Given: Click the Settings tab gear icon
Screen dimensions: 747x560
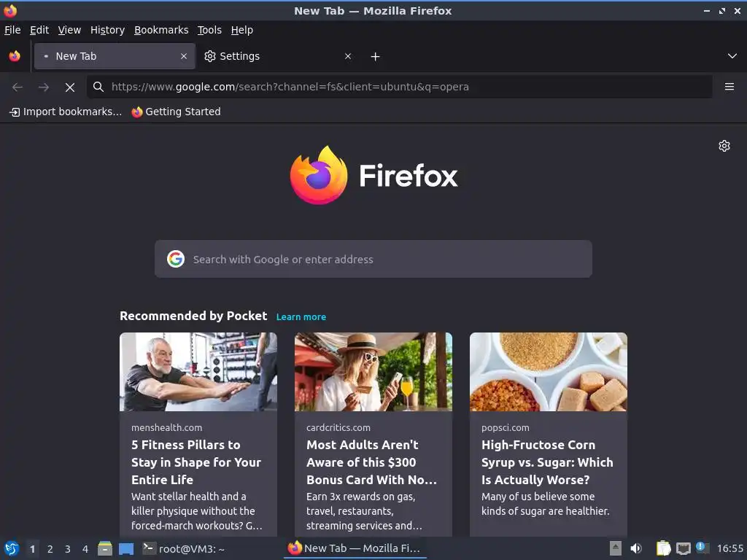Looking at the screenshot, I should [209, 56].
